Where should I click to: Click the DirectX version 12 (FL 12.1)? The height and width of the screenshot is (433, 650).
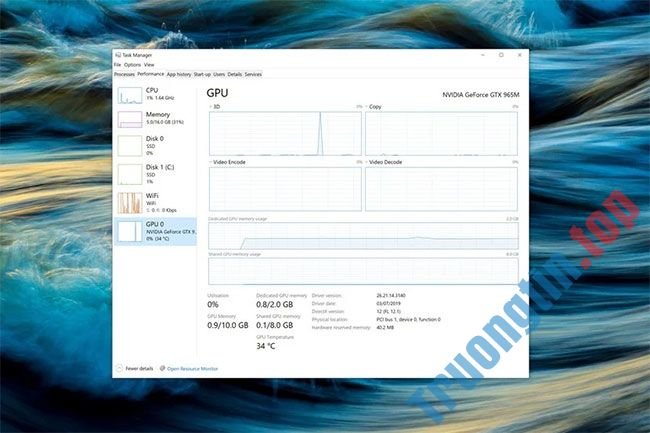(388, 312)
